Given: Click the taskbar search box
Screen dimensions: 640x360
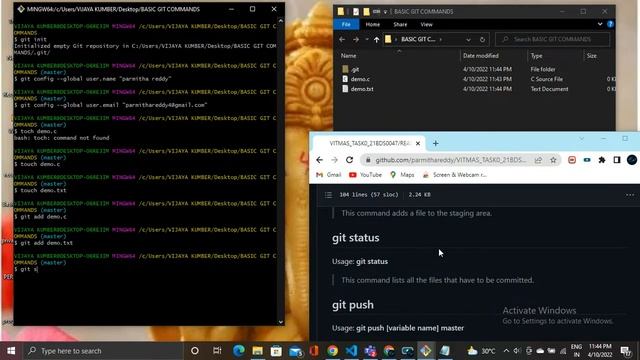Looking at the screenshot, I should [103, 351].
